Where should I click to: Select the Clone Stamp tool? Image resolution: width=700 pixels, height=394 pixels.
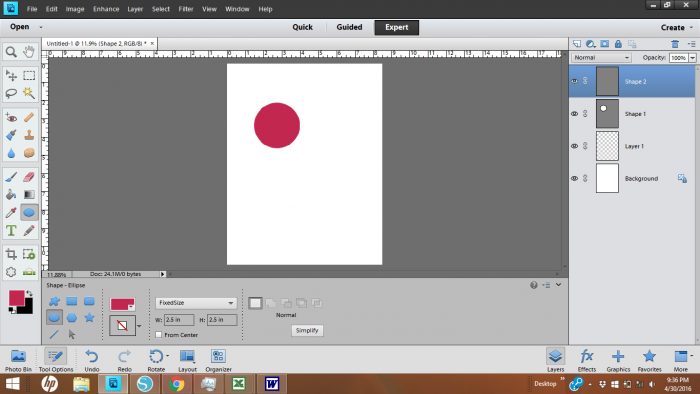point(29,135)
